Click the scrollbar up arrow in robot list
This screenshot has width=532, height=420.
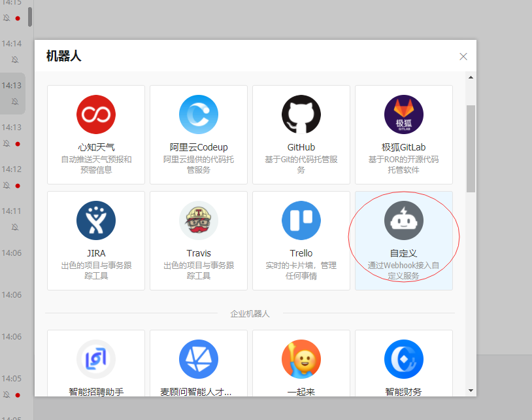click(x=471, y=77)
